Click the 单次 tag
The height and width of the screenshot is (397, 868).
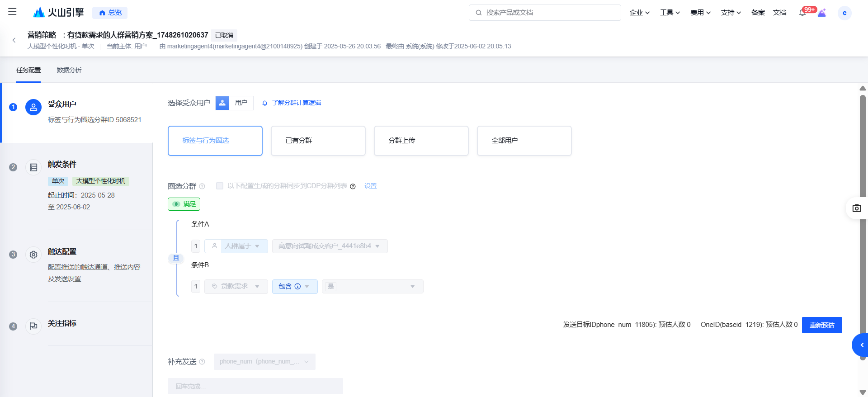coord(58,181)
